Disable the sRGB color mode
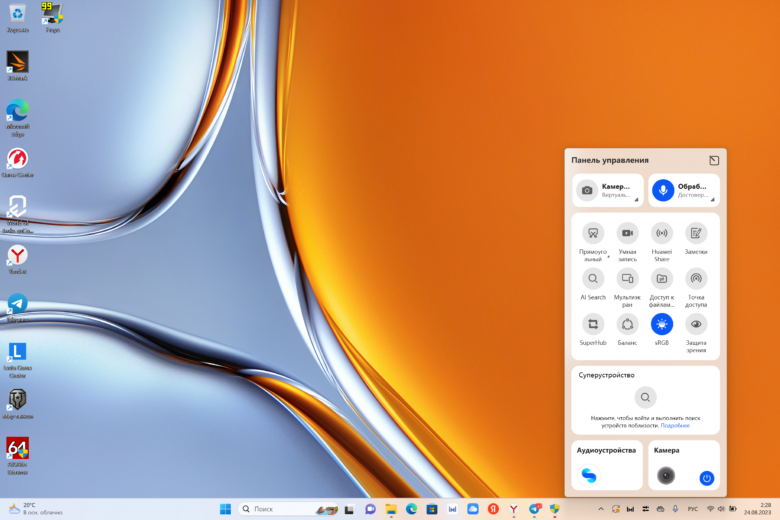This screenshot has width=780, height=520. click(662, 324)
